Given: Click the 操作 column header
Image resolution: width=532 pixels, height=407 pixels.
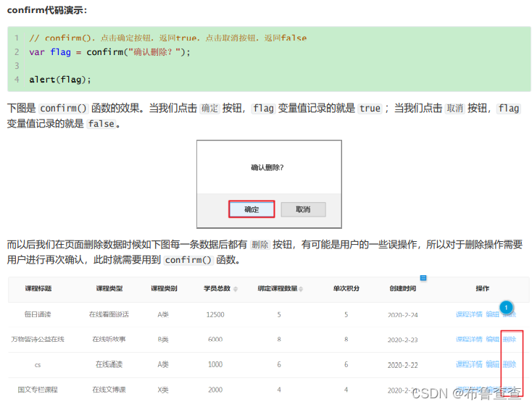Looking at the screenshot, I should point(483,289).
